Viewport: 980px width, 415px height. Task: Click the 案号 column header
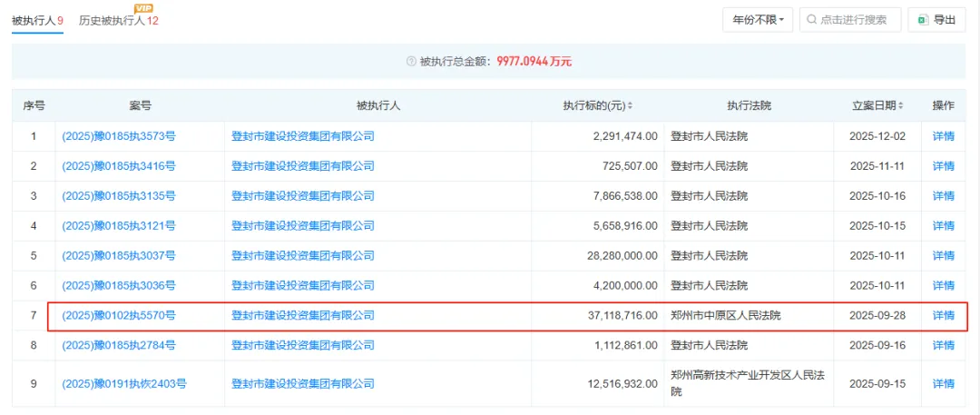tap(140, 105)
